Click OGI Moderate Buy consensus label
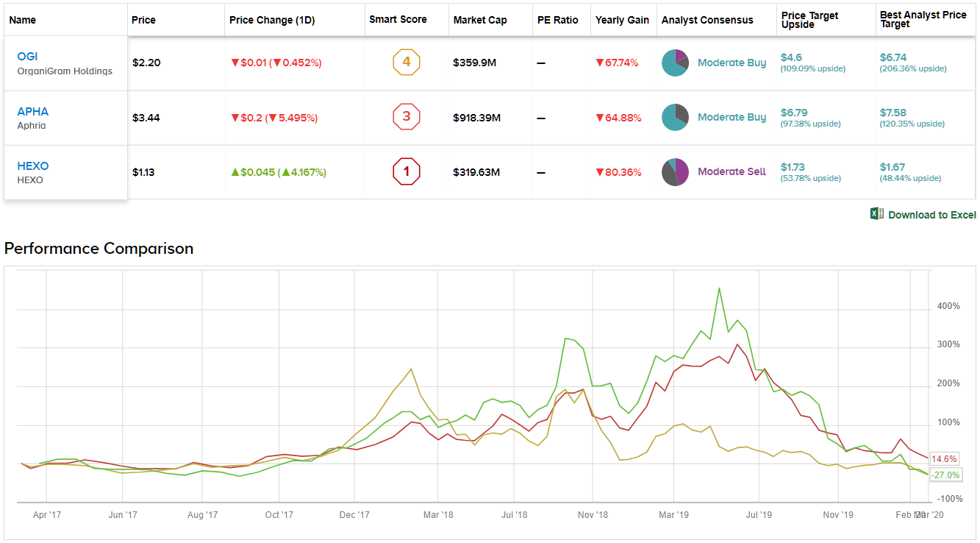980x543 pixels. pyautogui.click(x=732, y=63)
